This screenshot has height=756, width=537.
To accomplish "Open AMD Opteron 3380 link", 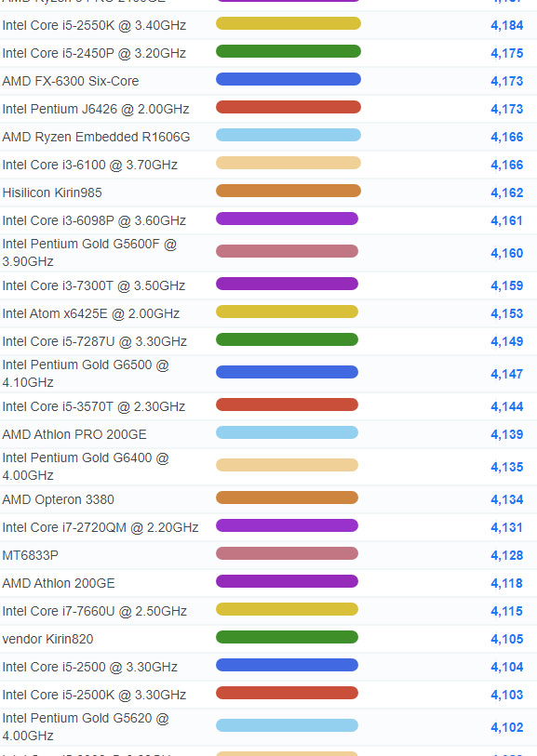I will point(59,500).
